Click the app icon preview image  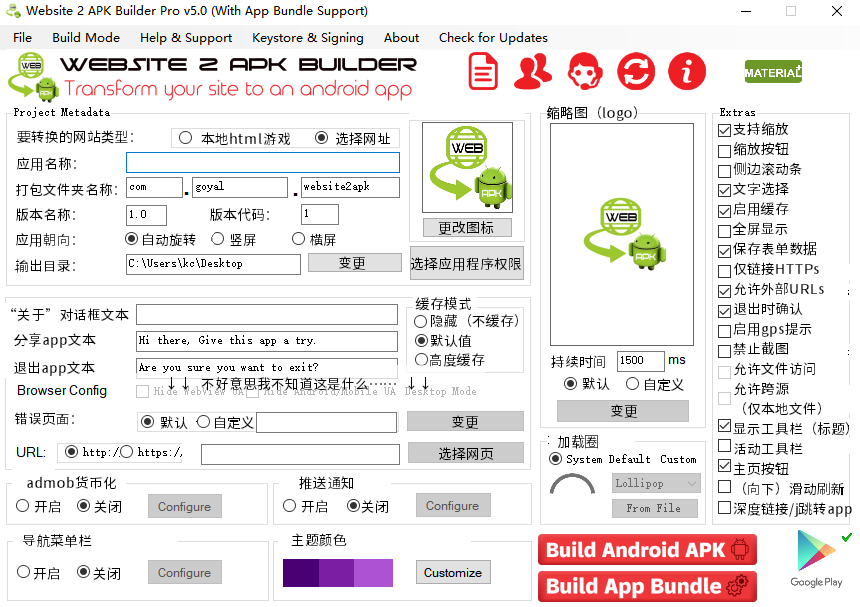tap(467, 168)
